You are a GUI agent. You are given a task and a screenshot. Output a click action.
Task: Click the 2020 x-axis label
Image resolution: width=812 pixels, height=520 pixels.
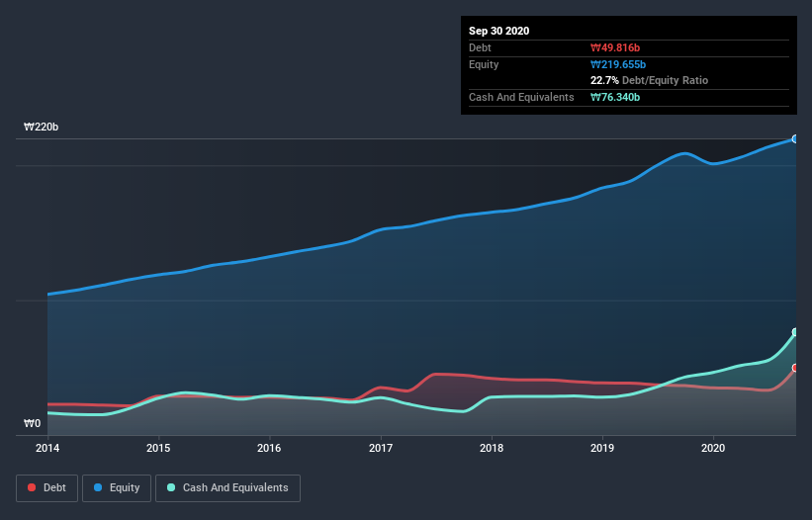pyautogui.click(x=713, y=448)
